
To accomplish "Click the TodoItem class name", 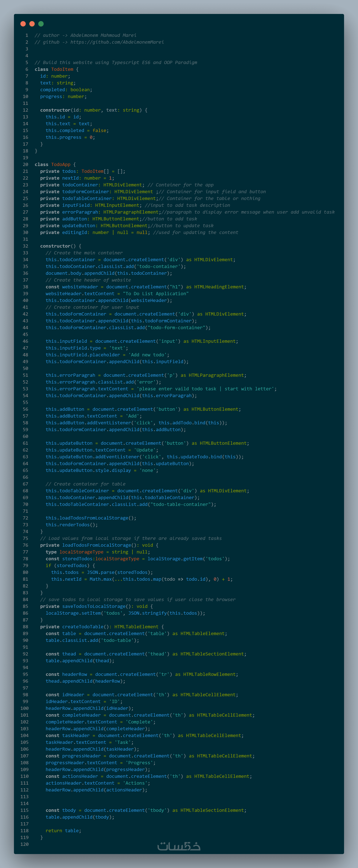I will click(x=62, y=69).
